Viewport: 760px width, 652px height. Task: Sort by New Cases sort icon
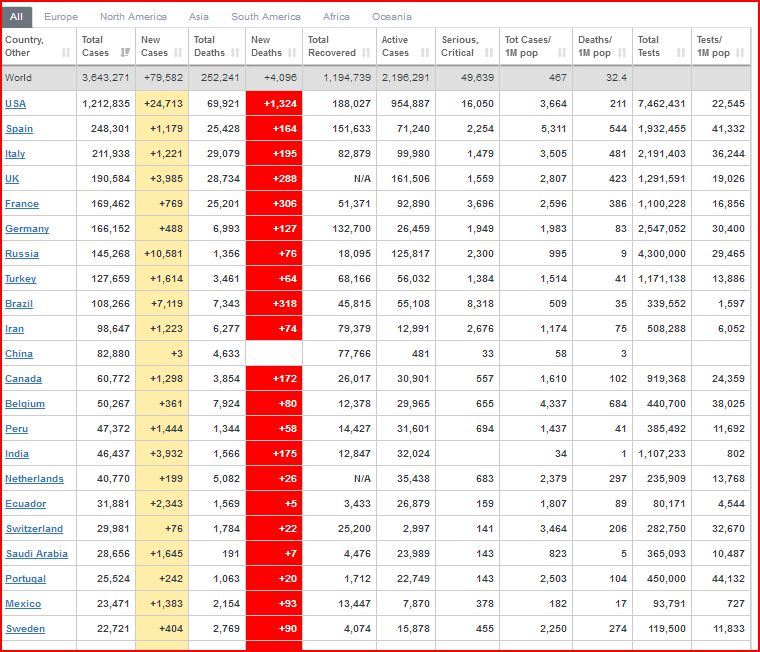coord(178,52)
